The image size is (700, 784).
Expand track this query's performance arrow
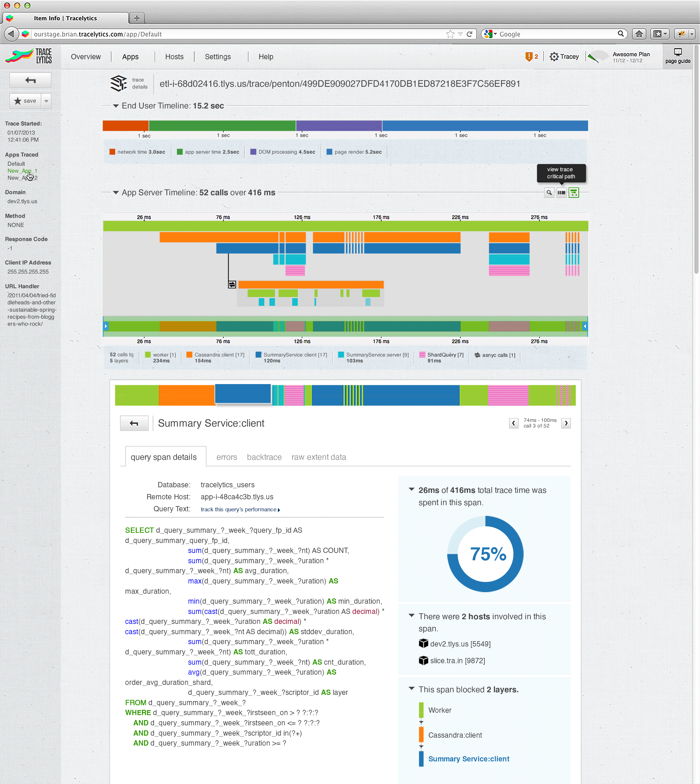(279, 510)
